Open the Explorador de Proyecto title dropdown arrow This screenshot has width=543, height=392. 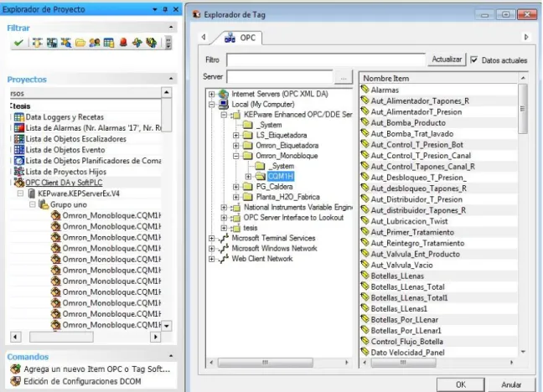coord(155,9)
